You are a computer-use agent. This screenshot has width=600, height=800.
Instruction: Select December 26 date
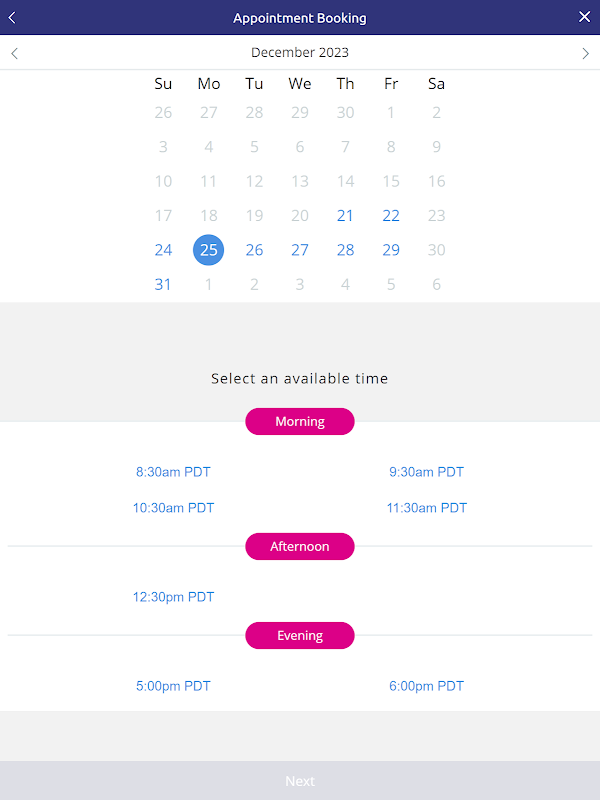point(254,250)
